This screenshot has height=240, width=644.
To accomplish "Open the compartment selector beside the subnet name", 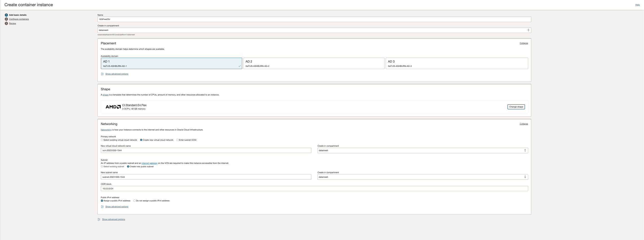I will [525, 177].
